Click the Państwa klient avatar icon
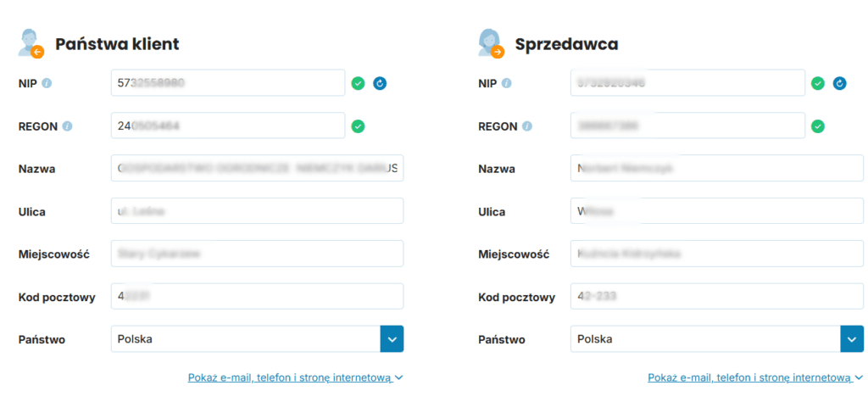Screen dimensions: 868x402 [x=31, y=43]
